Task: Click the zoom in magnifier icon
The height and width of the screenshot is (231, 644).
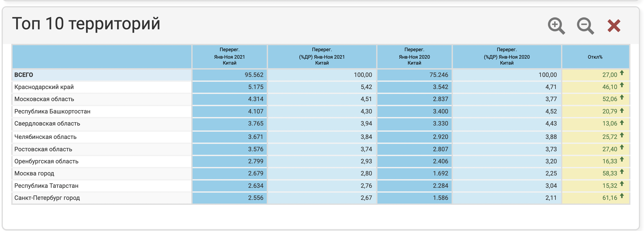Action: coord(556,26)
